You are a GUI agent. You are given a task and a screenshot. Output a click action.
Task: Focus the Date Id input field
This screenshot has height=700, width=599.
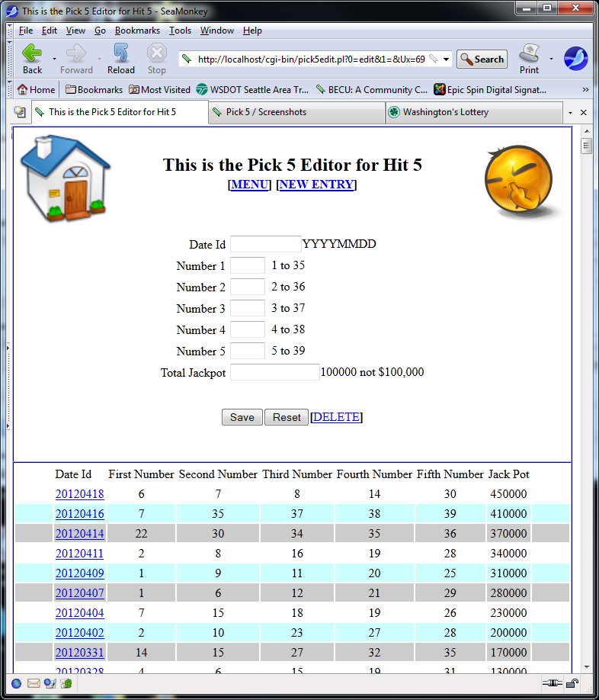point(266,244)
